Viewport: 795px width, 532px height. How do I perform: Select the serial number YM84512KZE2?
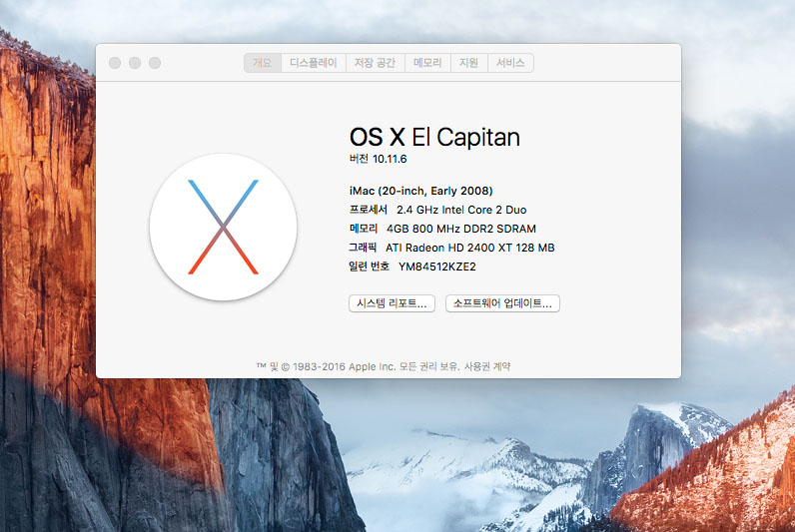[436, 266]
